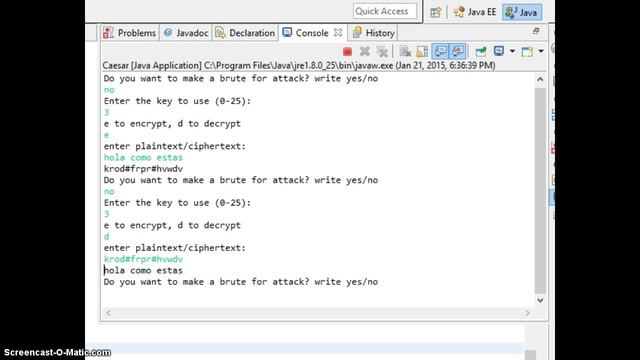Viewport: 640px width, 360px height.
Task: Switch to the Java perspective
Action: pos(522,12)
